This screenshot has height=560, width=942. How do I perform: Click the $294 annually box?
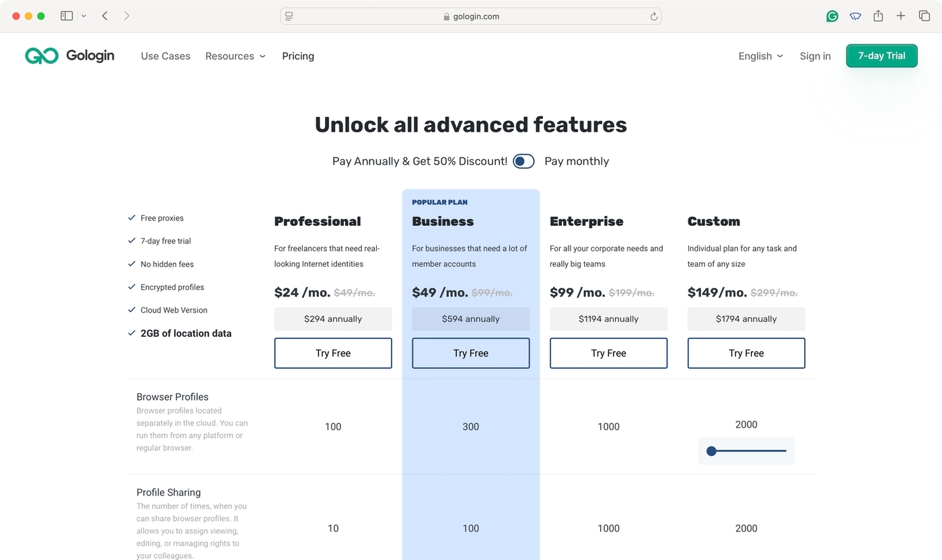pos(333,319)
